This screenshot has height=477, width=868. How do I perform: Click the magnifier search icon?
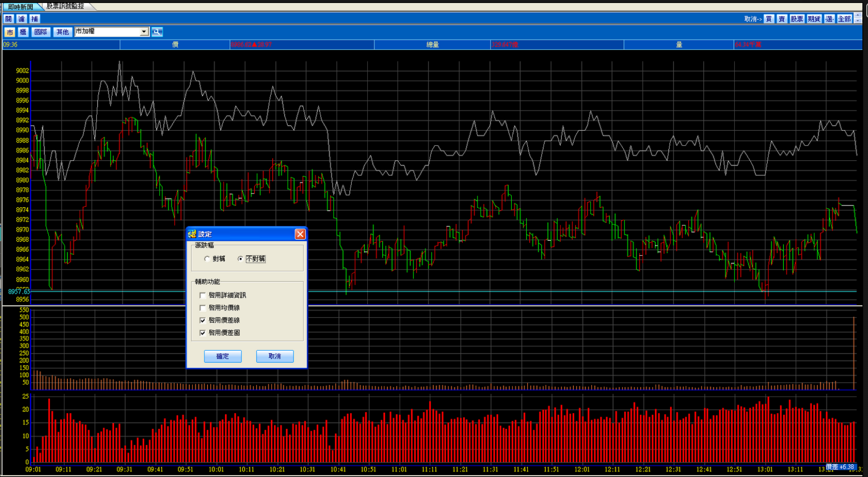click(x=157, y=32)
